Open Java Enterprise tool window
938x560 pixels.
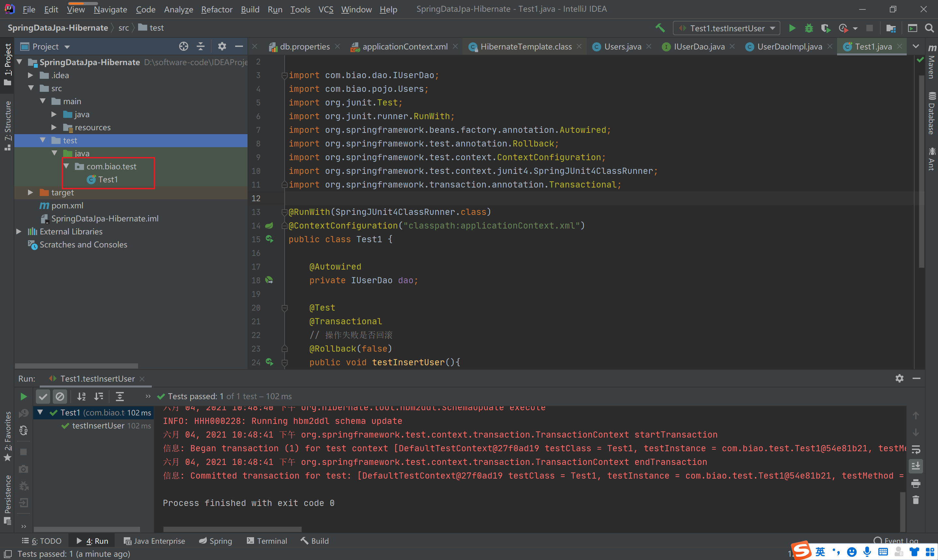[154, 541]
